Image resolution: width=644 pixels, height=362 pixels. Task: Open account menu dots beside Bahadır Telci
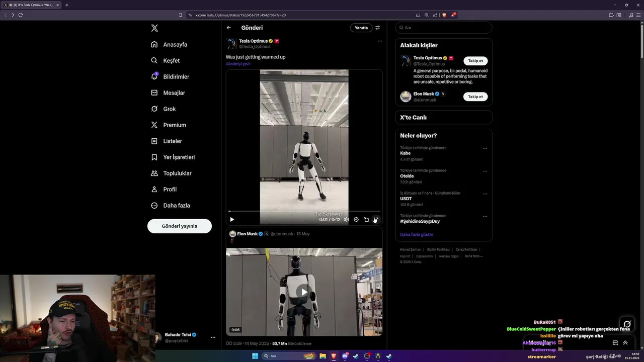(x=213, y=337)
